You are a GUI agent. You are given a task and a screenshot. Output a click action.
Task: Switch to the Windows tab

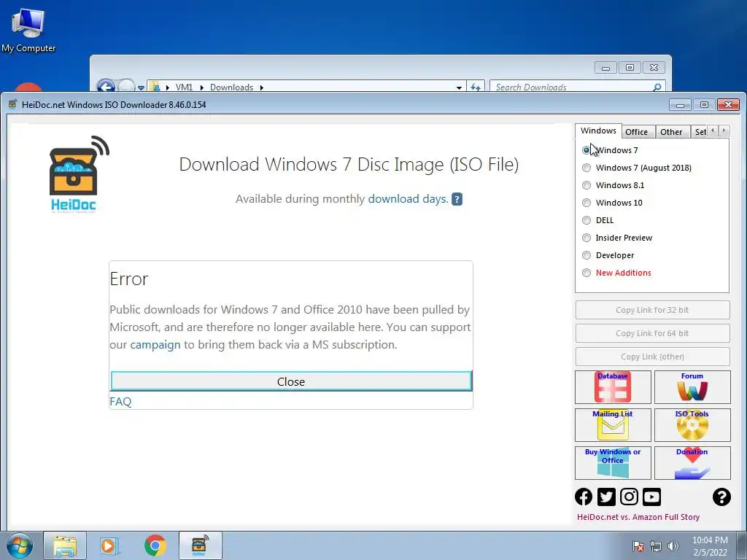pos(598,131)
